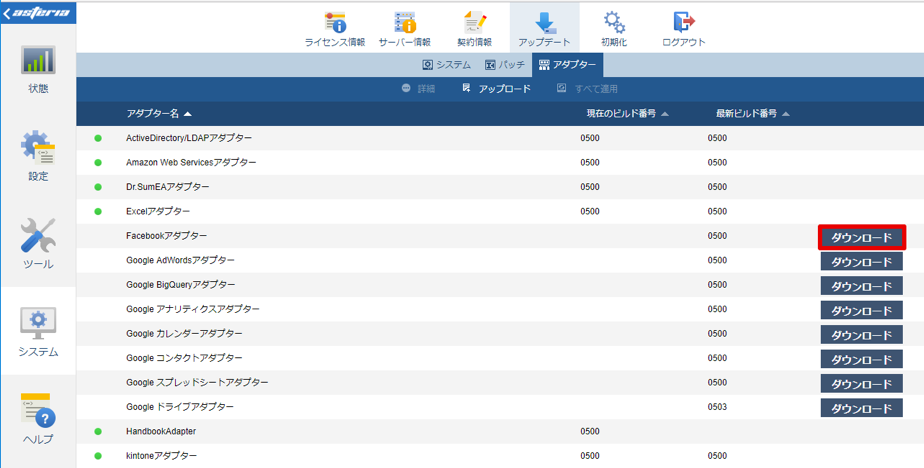Select the Excelアダプター row
924x468 pixels.
500,211
